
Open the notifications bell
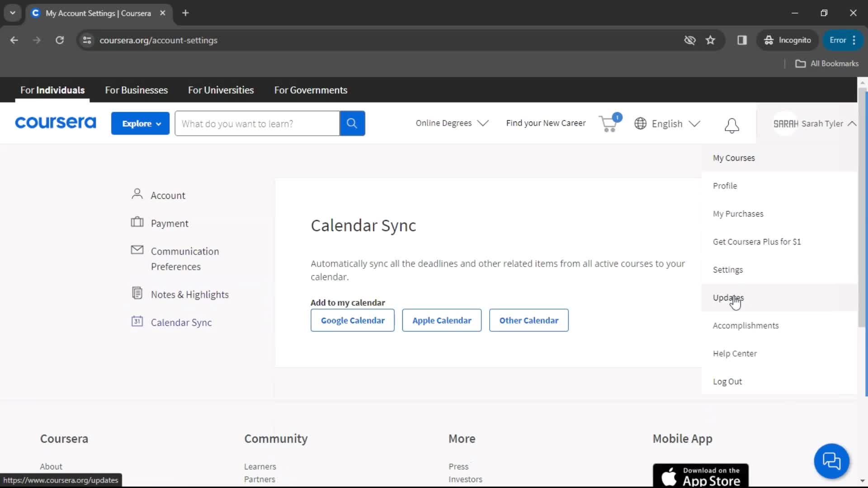click(x=731, y=125)
